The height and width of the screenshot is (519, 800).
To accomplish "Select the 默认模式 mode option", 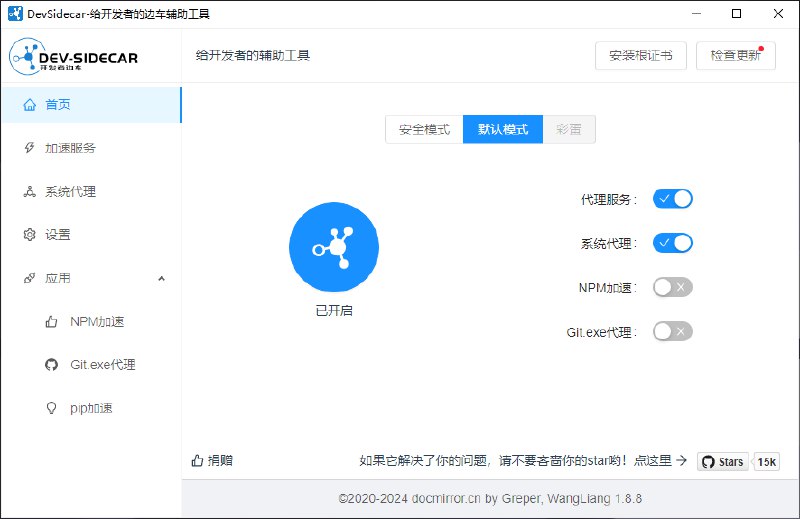I will pyautogui.click(x=503, y=130).
